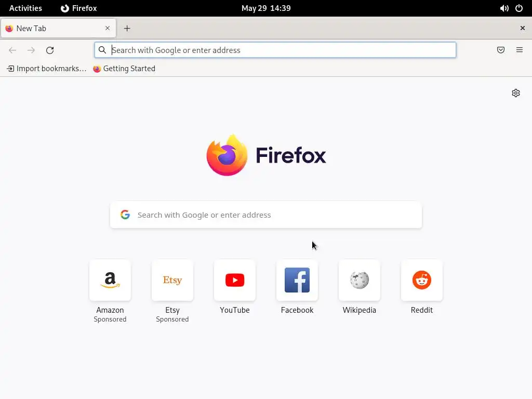
Task: Go forward using the forward arrow
Action: [x=31, y=50]
